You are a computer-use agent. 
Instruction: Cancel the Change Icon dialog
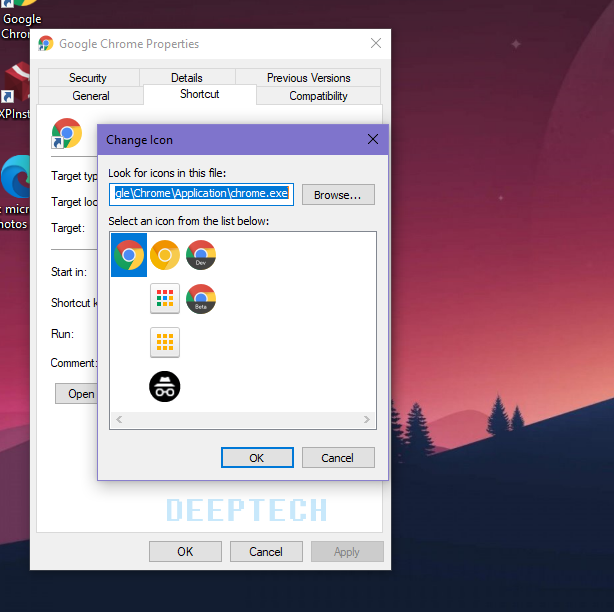pyautogui.click(x=338, y=457)
